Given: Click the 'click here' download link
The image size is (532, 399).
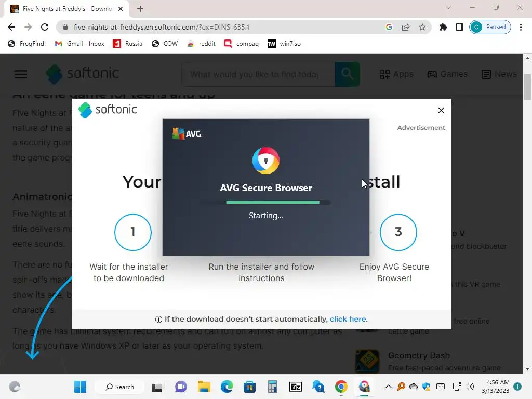Looking at the screenshot, I should [x=348, y=319].
